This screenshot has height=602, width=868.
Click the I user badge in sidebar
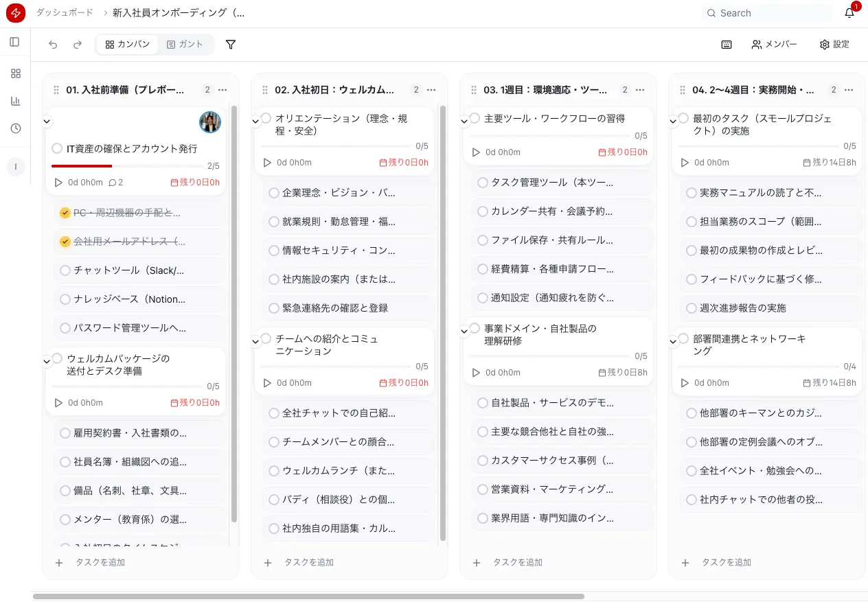click(x=16, y=166)
